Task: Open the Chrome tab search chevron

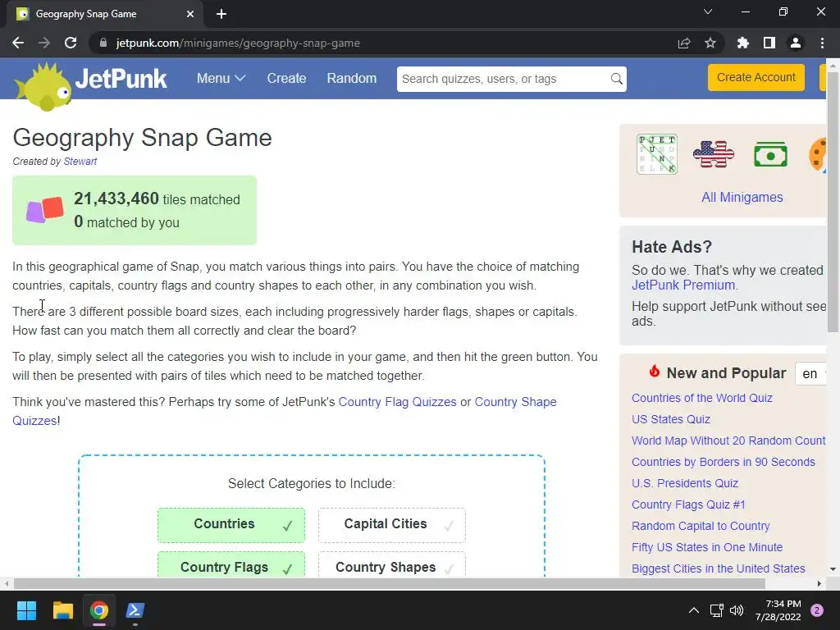Action: pyautogui.click(x=708, y=11)
